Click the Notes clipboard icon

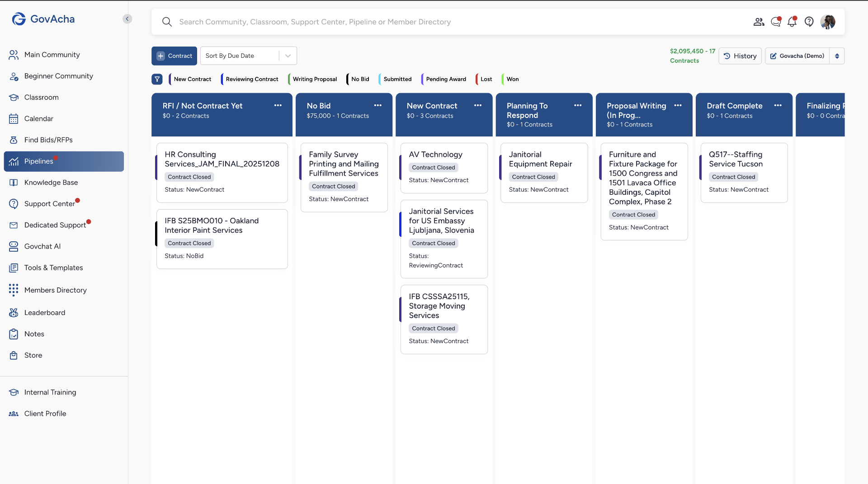(x=14, y=334)
